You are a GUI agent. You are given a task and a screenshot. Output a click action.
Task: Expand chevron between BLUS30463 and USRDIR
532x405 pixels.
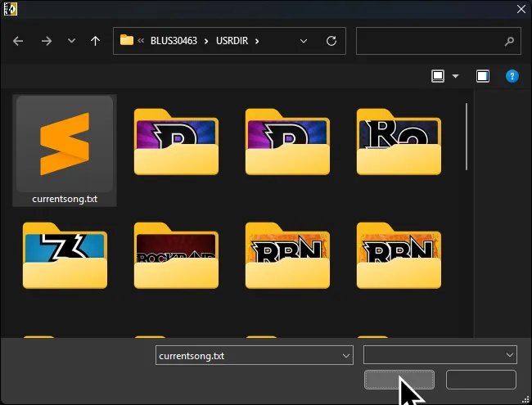tap(206, 41)
